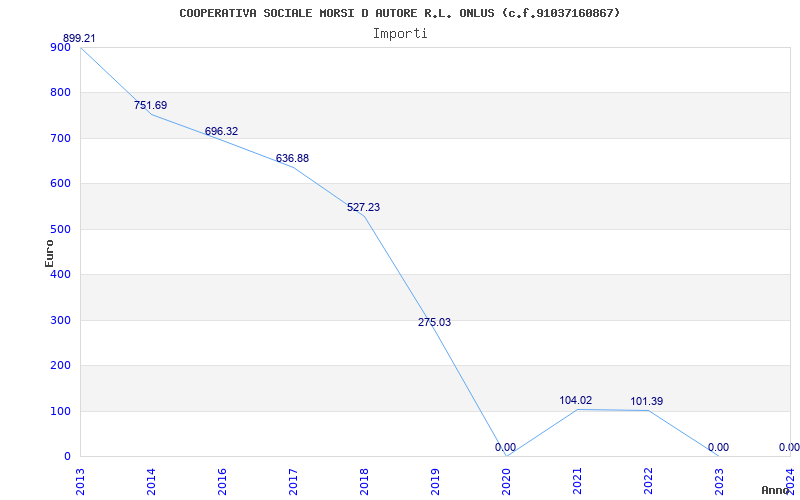The height and width of the screenshot is (500, 800).
Task: Click the 2013 x-axis year label
Action: (x=80, y=481)
